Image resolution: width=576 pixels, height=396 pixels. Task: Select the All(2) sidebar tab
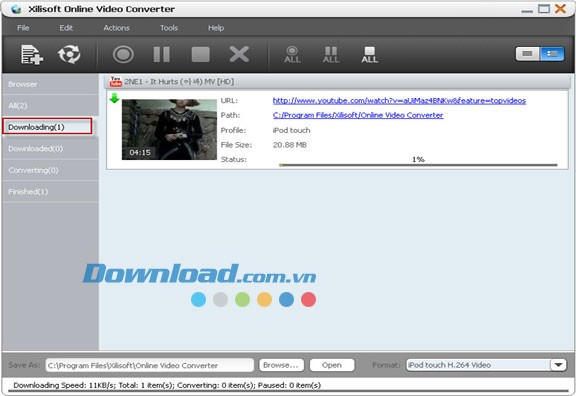click(50, 106)
